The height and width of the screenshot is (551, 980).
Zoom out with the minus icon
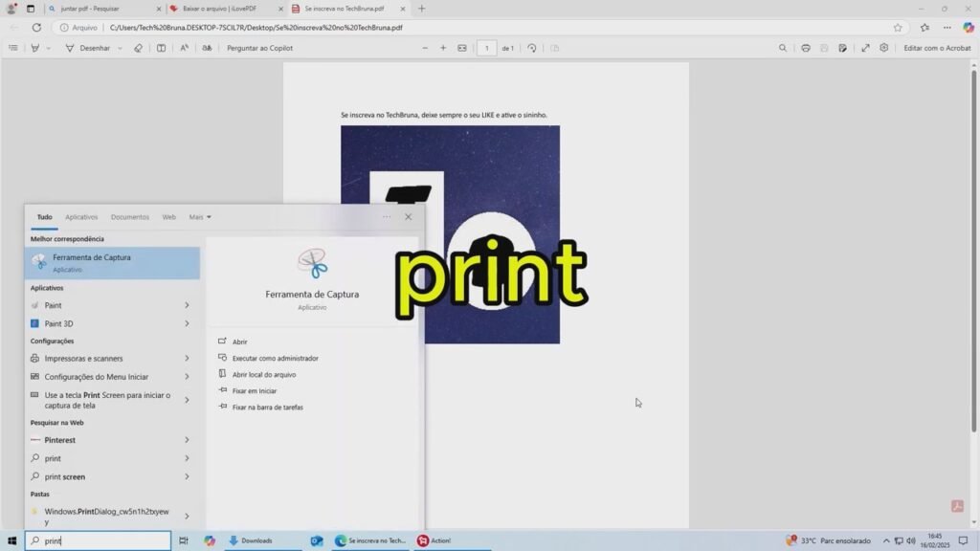[425, 48]
